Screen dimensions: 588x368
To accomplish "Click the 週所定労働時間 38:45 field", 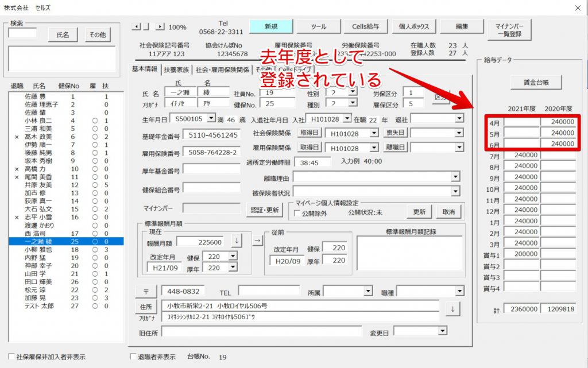I will (313, 162).
